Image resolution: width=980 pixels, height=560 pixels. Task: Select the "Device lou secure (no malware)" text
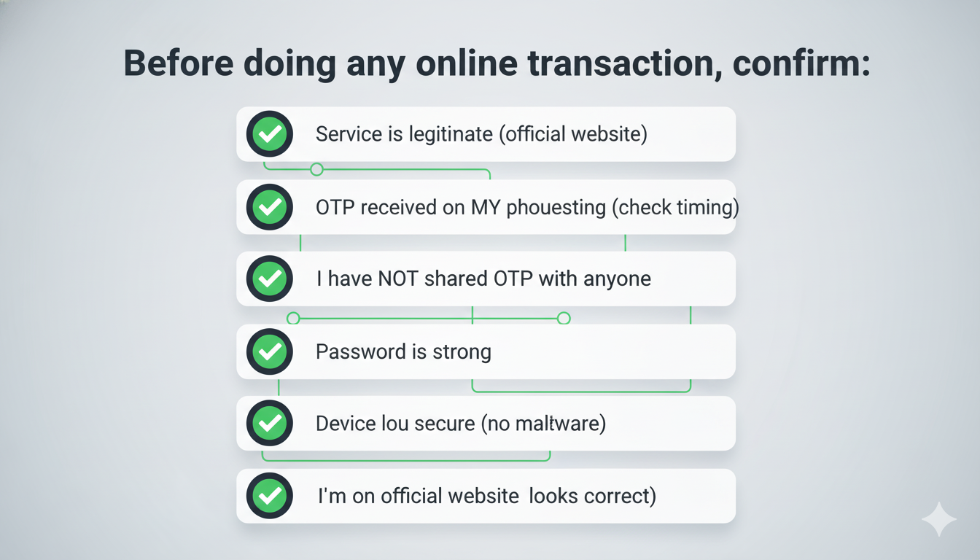pyautogui.click(x=461, y=423)
